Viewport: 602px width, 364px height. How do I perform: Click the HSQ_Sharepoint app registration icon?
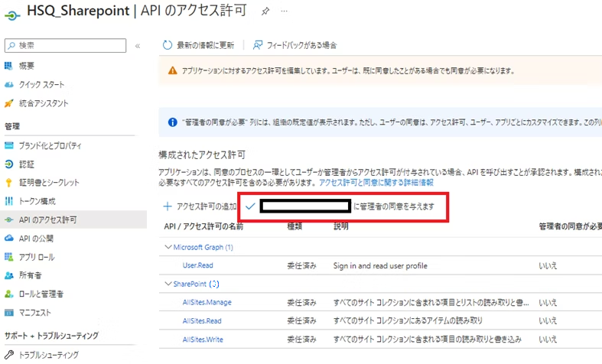[12, 15]
